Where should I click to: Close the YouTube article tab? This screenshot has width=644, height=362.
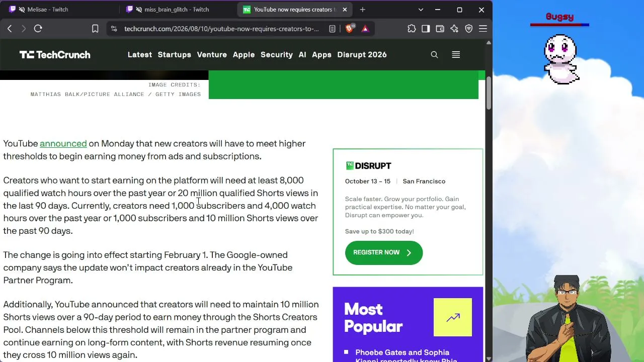tap(345, 10)
